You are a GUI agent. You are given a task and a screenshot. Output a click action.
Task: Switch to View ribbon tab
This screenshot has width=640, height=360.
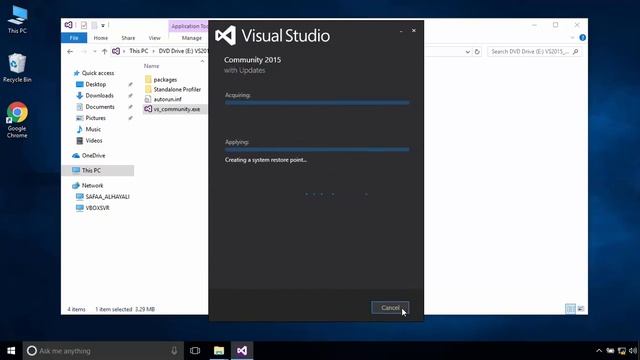point(154,38)
